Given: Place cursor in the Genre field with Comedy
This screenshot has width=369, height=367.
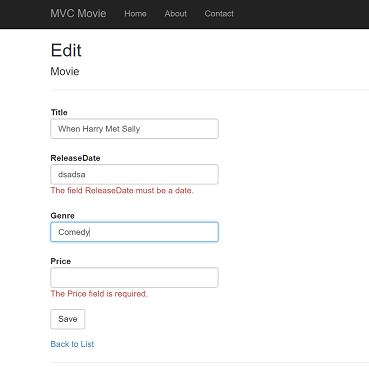Looking at the screenshot, I should coord(134,232).
